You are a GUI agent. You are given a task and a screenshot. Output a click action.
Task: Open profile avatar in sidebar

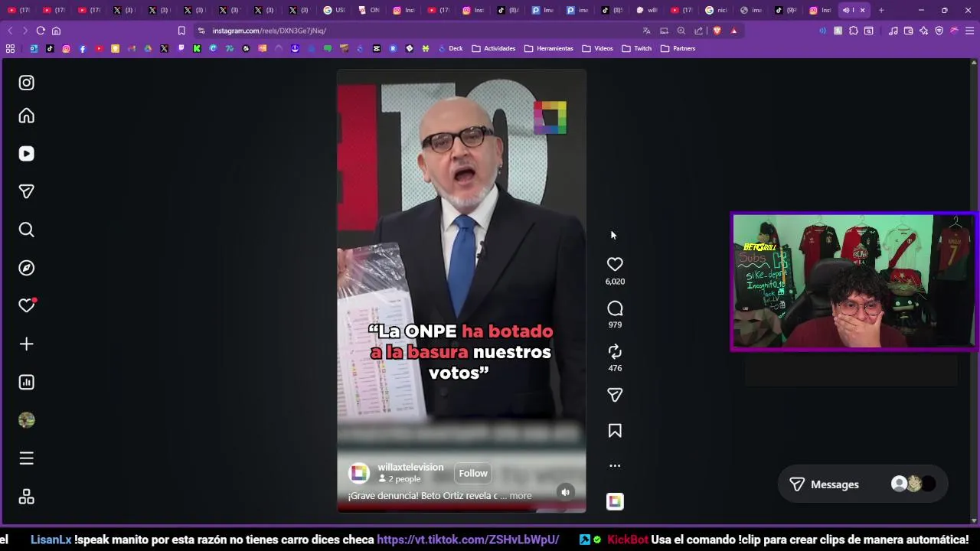pos(27,420)
